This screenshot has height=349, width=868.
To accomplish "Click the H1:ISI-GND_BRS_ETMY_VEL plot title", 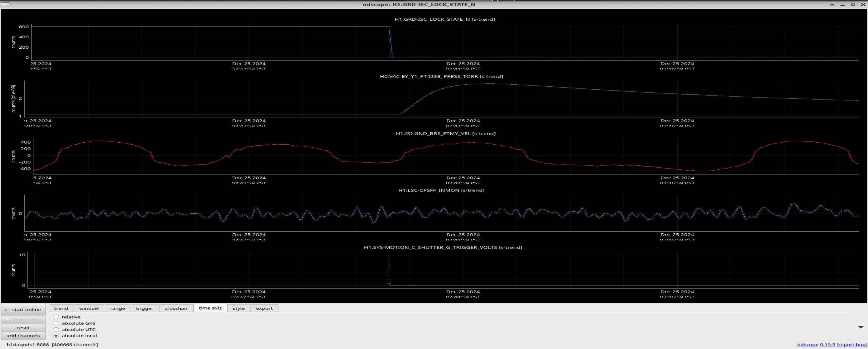I will [445, 134].
